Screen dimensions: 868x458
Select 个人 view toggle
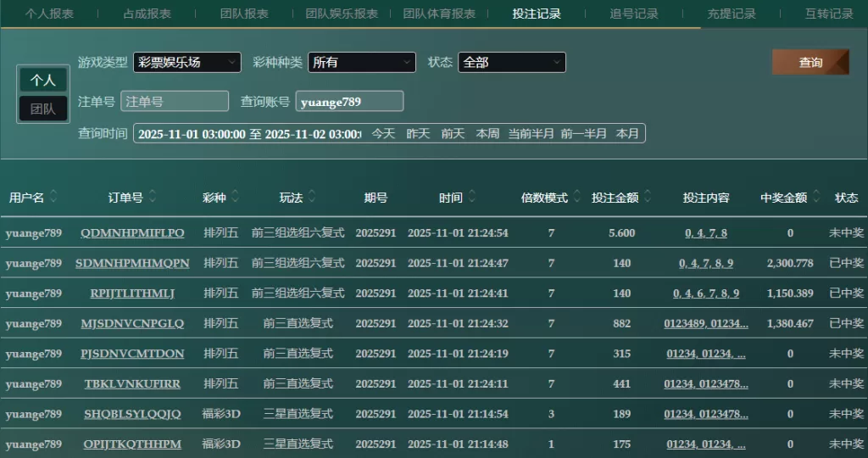click(x=43, y=80)
